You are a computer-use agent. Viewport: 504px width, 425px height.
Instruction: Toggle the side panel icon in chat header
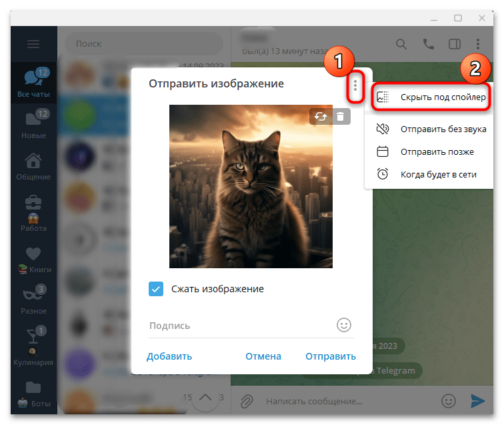(x=455, y=44)
